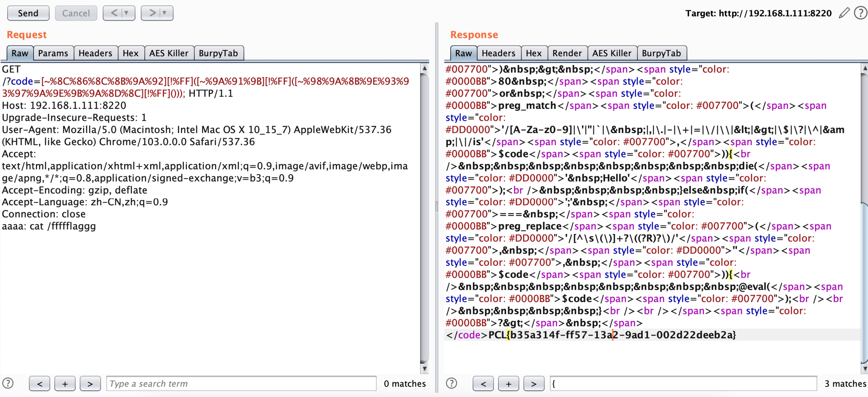Click the pencil icon to edit target
The height and width of the screenshot is (397, 868).
click(x=844, y=13)
